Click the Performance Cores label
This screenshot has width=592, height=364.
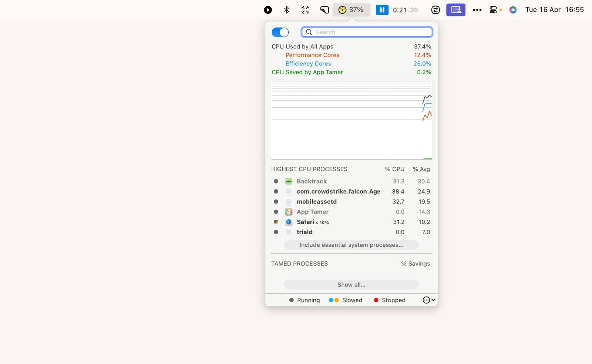click(312, 55)
